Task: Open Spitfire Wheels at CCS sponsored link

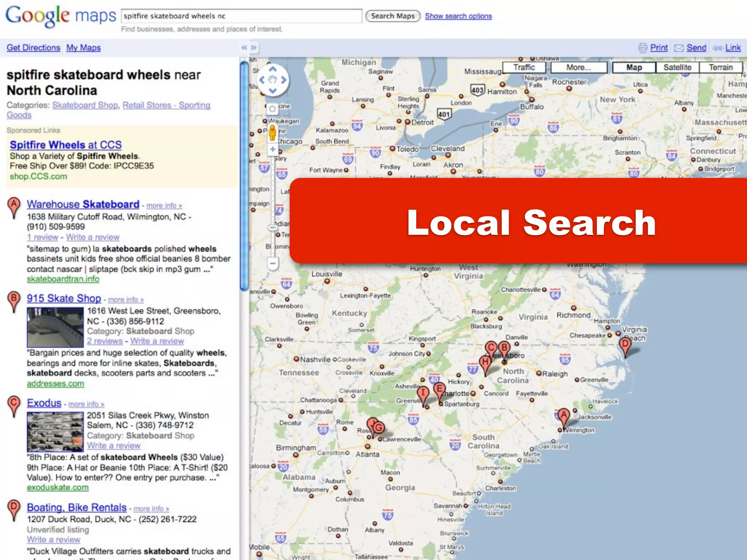Action: click(x=66, y=145)
